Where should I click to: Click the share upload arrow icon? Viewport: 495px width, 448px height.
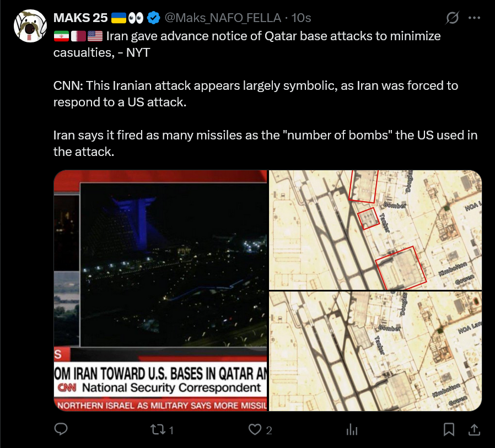(474, 429)
